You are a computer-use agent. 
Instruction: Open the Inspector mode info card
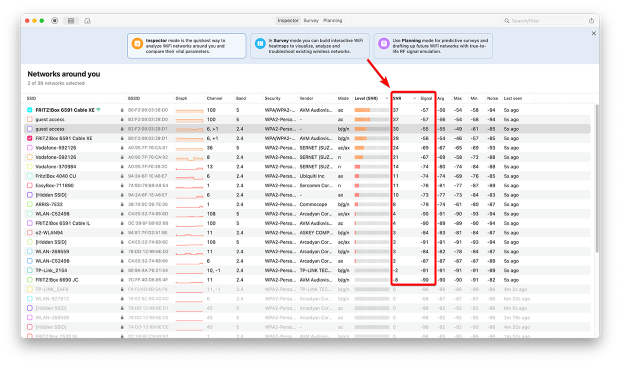(186, 46)
